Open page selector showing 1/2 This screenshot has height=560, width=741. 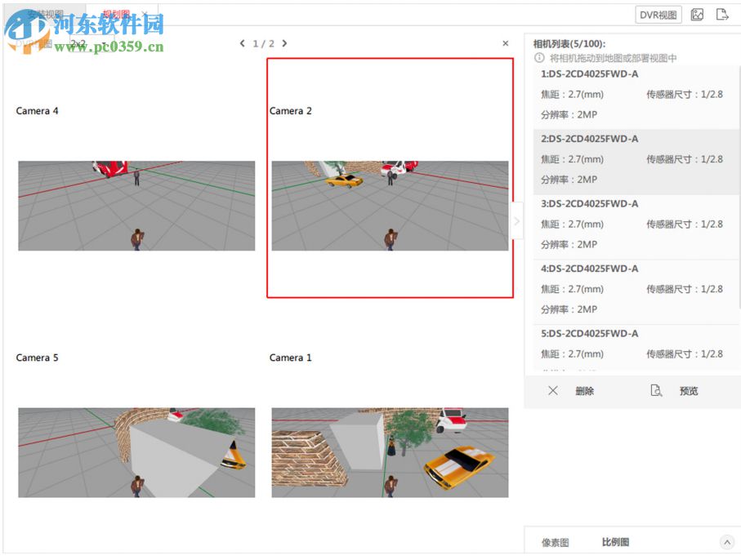[262, 43]
